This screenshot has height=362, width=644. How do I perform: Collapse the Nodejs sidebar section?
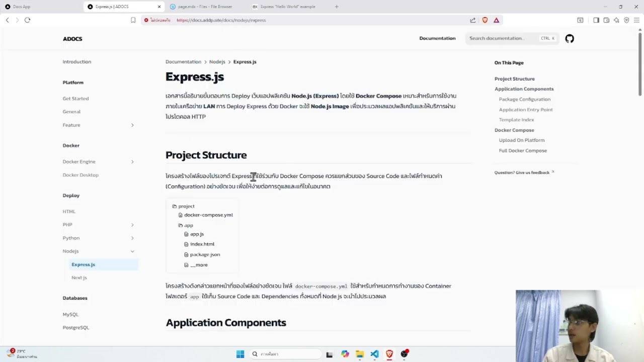pyautogui.click(x=132, y=251)
